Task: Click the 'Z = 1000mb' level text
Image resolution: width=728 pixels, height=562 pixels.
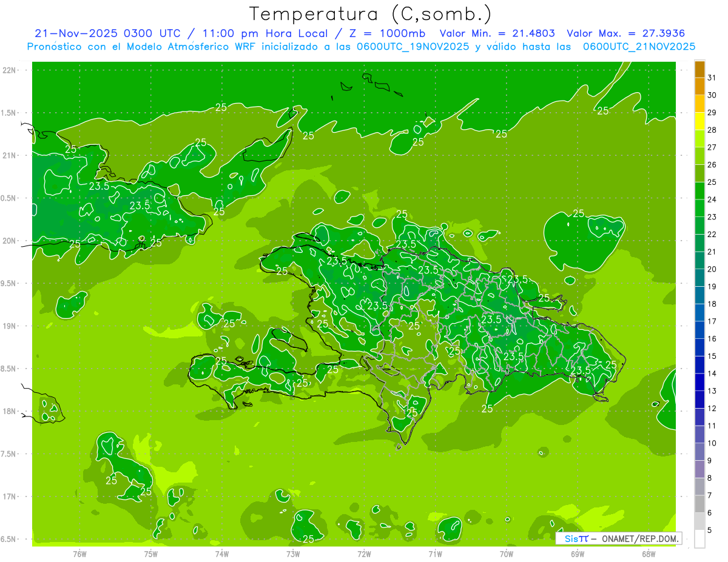Action: coord(387,33)
